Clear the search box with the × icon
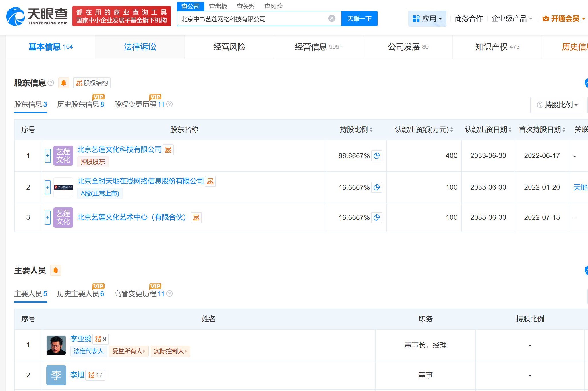Image resolution: width=588 pixels, height=391 pixels. click(x=332, y=18)
